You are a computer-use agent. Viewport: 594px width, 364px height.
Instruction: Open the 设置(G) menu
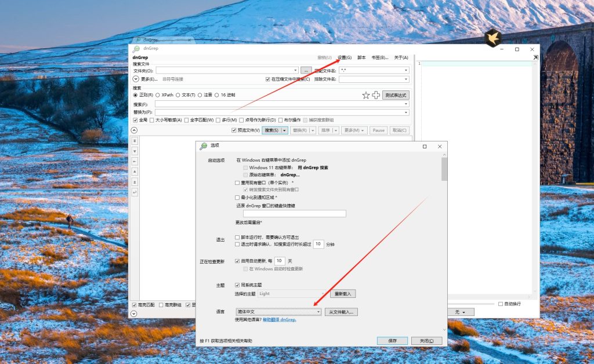(345, 57)
